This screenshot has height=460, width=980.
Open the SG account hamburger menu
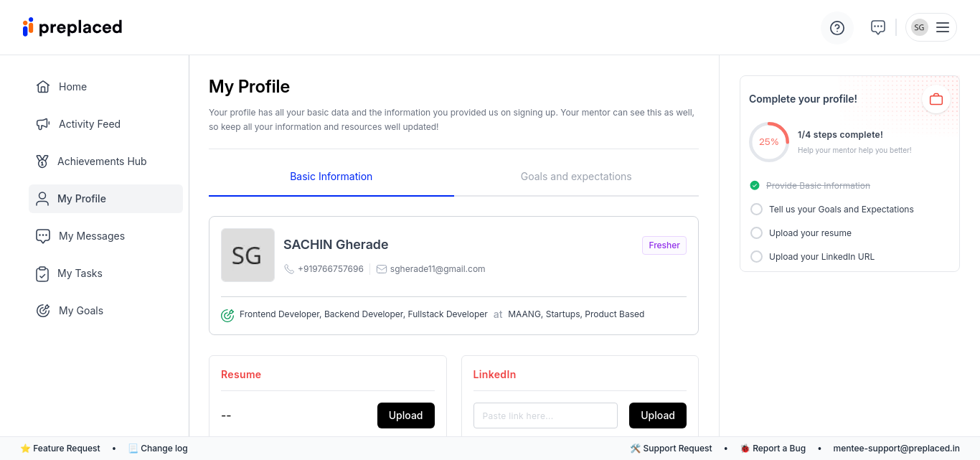[x=943, y=27]
